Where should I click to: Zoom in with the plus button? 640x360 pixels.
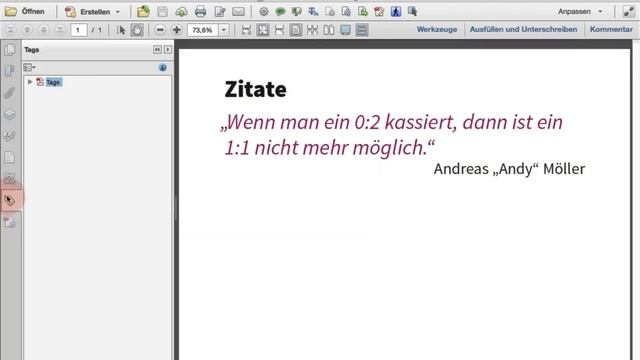[177, 30]
